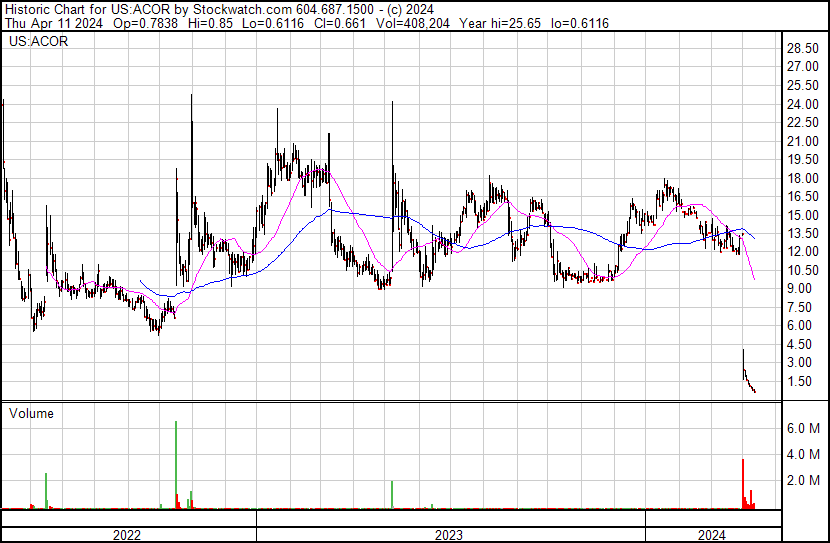830x543 pixels.
Task: Click the large red volume bar in 2024
Action: 743,484
